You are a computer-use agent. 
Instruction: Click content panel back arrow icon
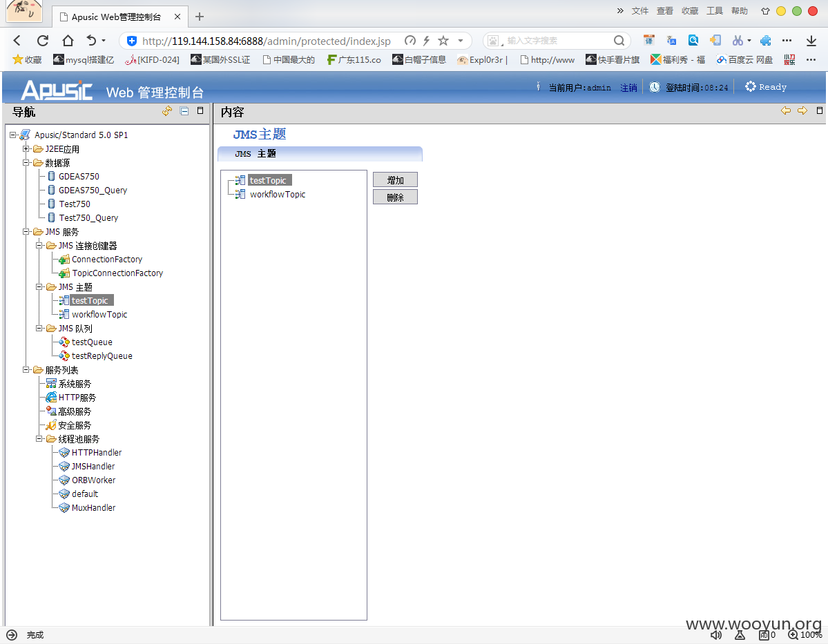[x=786, y=111]
